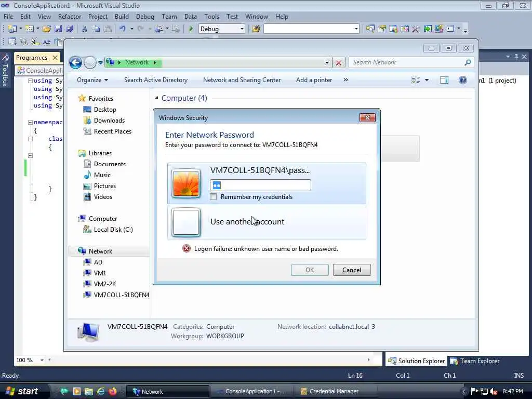This screenshot has height=399, width=532.
Task: Start debugging with the green play icon
Action: tap(191, 29)
